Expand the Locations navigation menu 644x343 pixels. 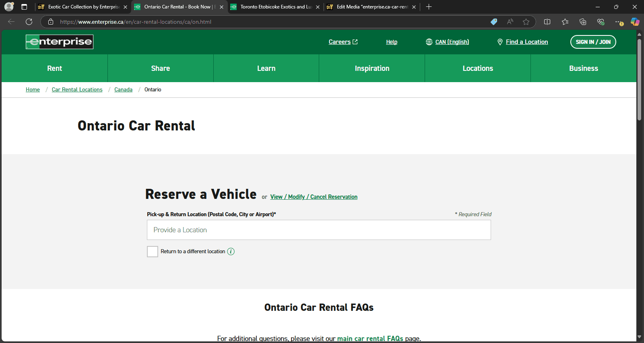pos(477,68)
